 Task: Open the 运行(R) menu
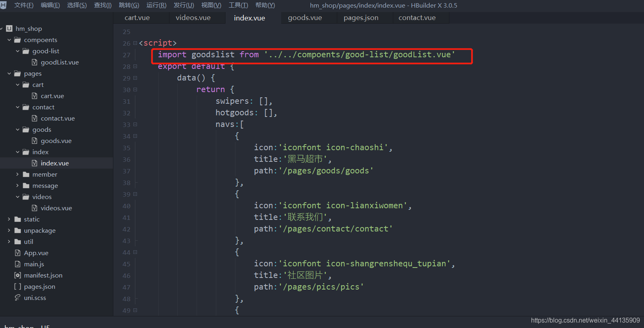156,5
